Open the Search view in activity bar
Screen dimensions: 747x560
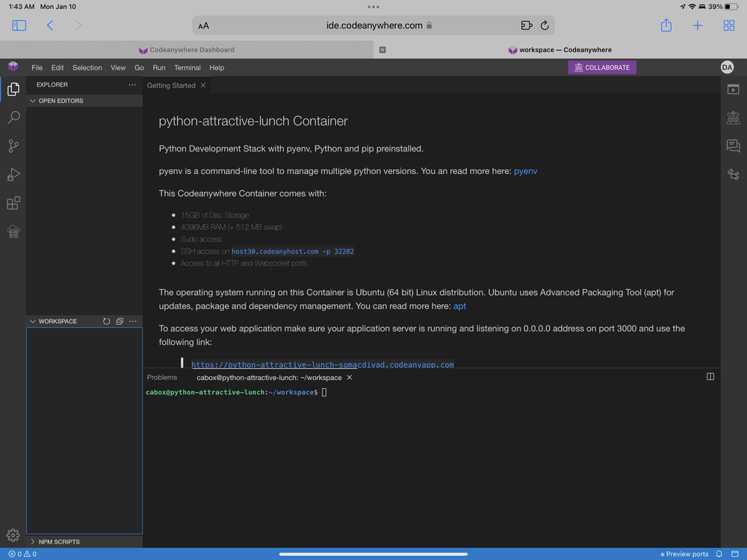[x=13, y=117]
